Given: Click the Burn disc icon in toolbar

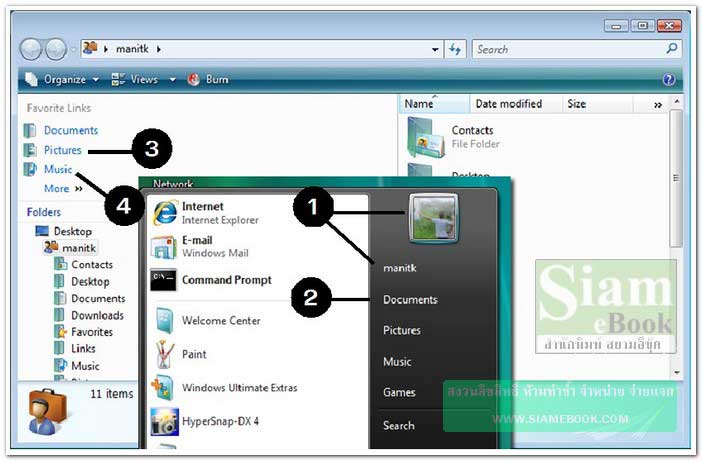Looking at the screenshot, I should pyautogui.click(x=193, y=79).
